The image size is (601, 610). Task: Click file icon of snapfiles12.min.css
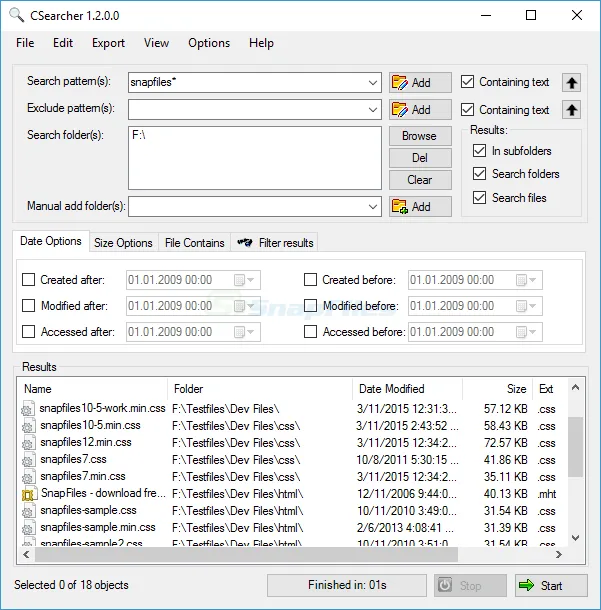coord(28,443)
